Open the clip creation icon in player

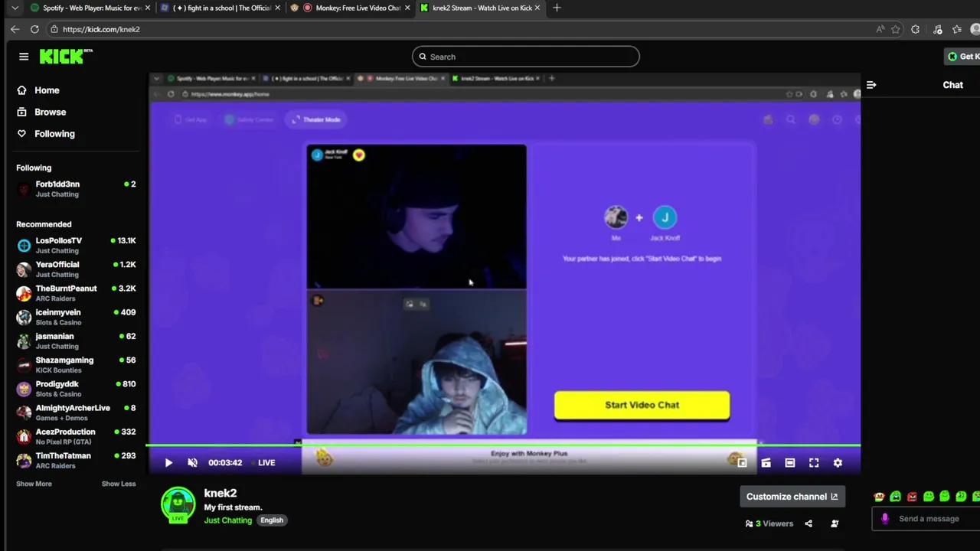[766, 462]
